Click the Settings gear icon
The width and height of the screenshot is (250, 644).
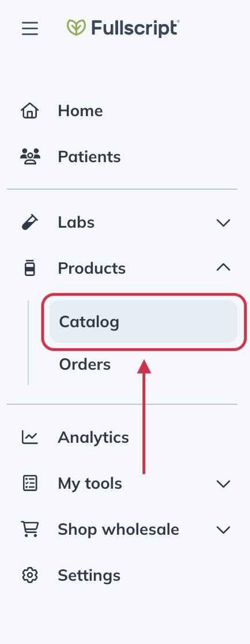coord(29,575)
